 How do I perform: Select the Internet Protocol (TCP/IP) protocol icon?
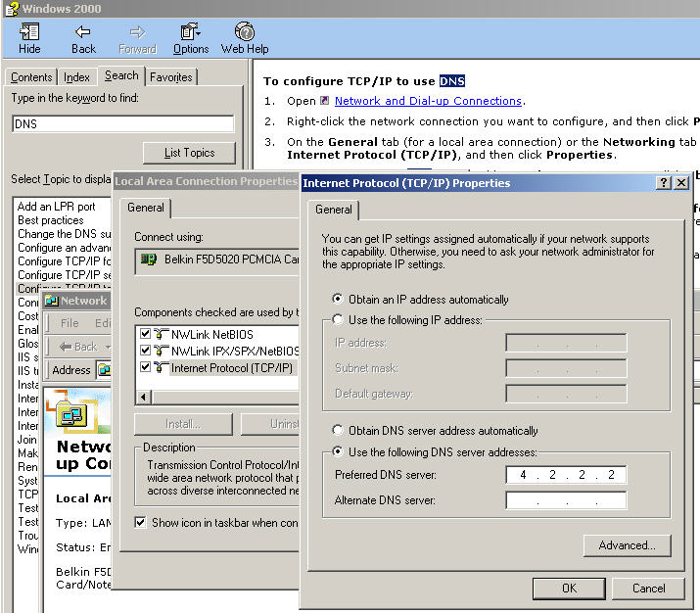point(161,367)
